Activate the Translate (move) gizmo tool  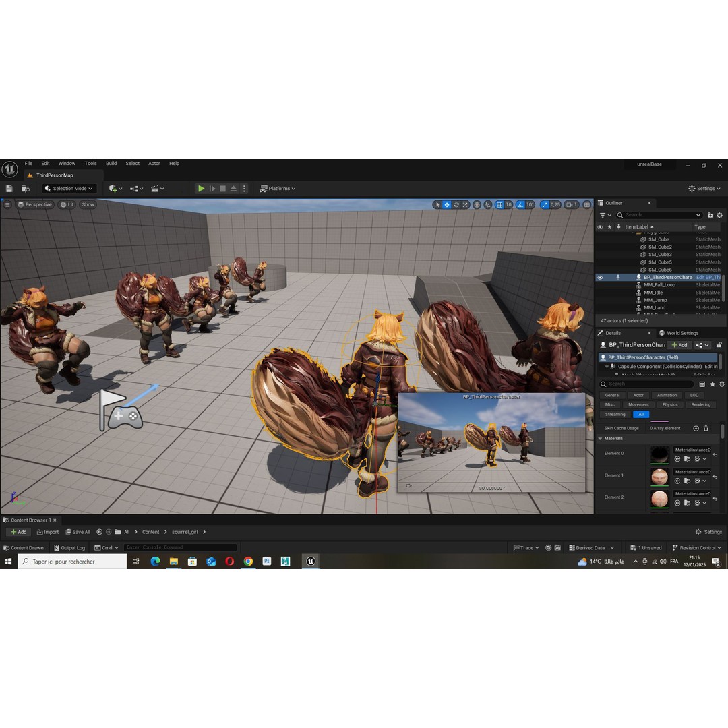(447, 205)
